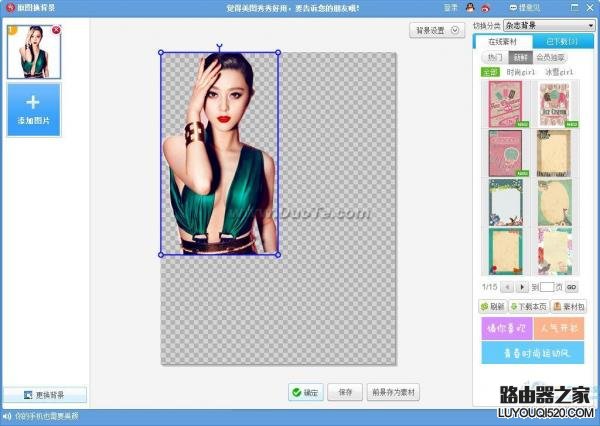This screenshot has height=426, width=600.
Task: Open the 杂志背景 category combo box
Action: click(x=549, y=26)
